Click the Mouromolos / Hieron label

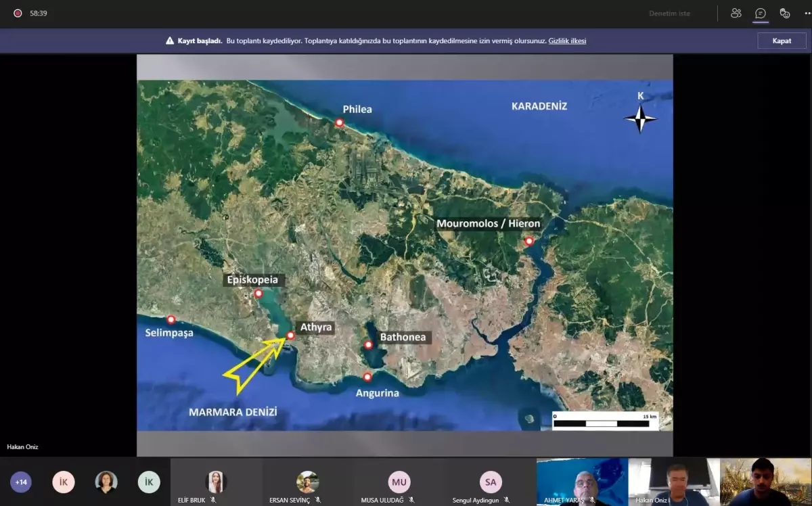489,223
